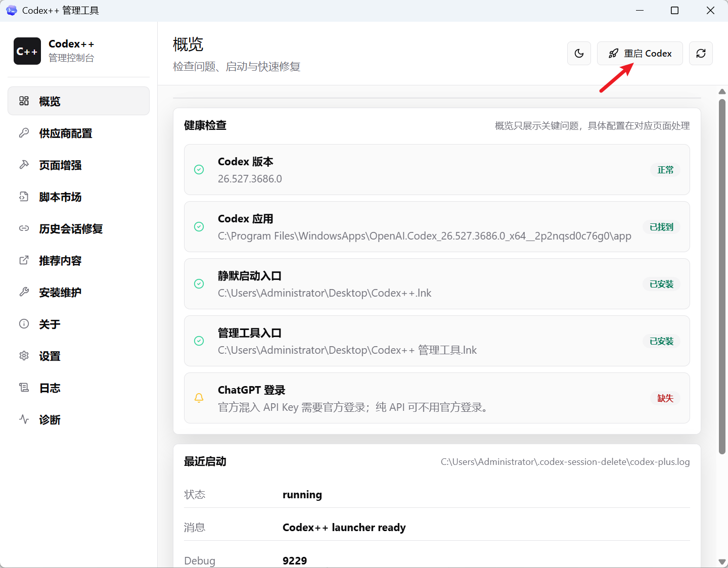
Task: Go to 安装维护
Action: pos(78,292)
